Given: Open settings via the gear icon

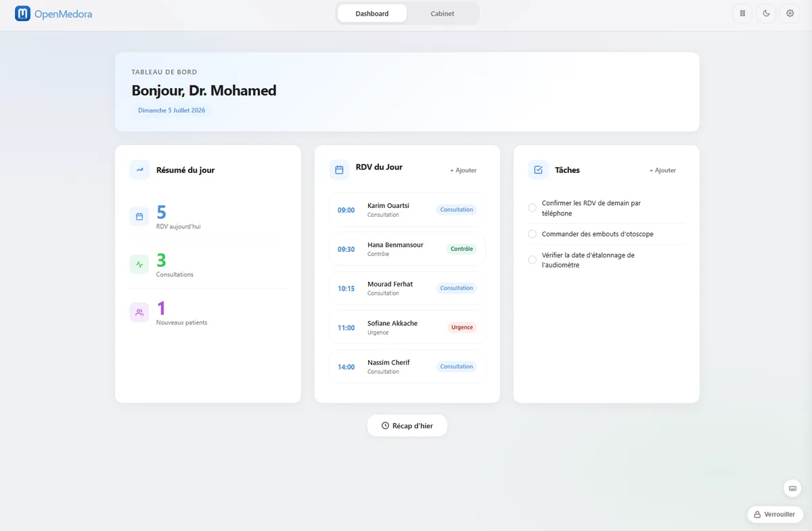Looking at the screenshot, I should (x=790, y=14).
